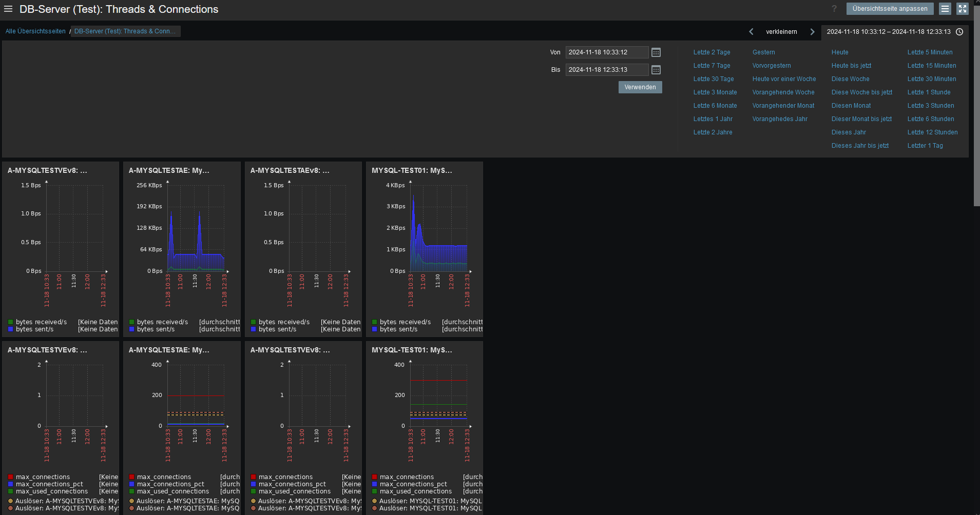Open the dashboard actions list icon
This screenshot has height=515, width=980.
[x=945, y=9]
